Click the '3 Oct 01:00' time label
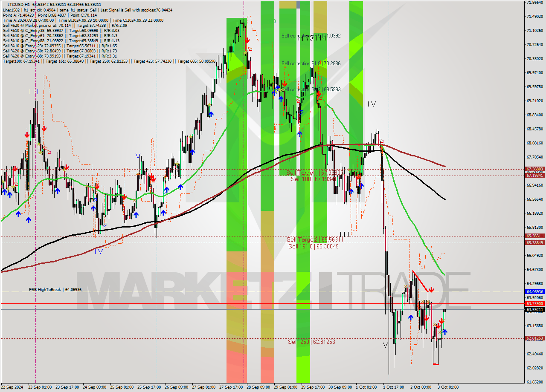Image resolution: width=546 pixels, height=392 pixels. (448, 387)
